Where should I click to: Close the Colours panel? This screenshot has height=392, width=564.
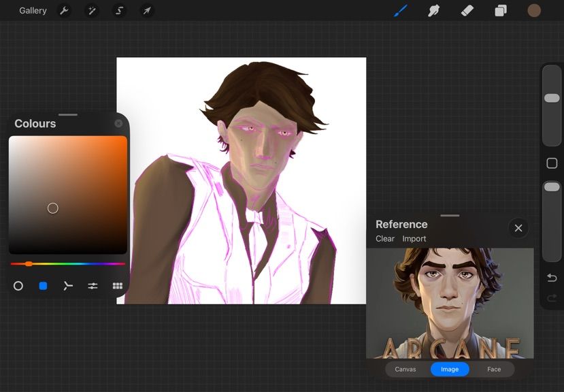118,123
